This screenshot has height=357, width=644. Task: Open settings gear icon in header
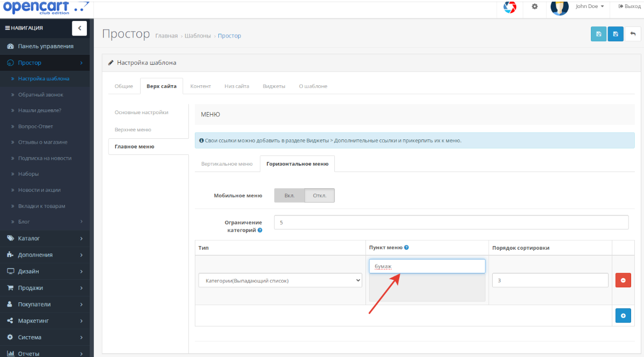pyautogui.click(x=535, y=6)
